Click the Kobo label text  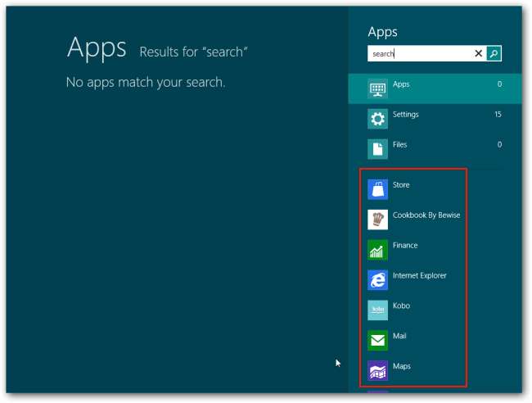click(401, 306)
